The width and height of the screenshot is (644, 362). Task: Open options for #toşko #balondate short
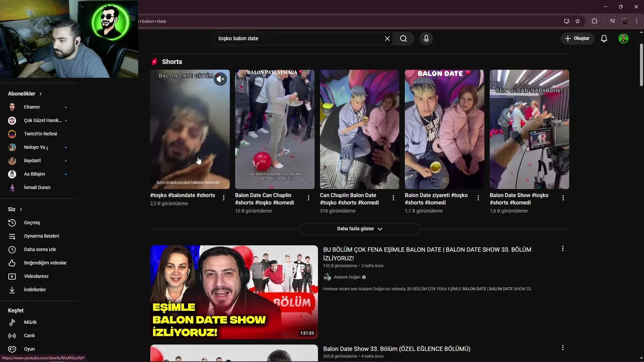[x=224, y=198]
